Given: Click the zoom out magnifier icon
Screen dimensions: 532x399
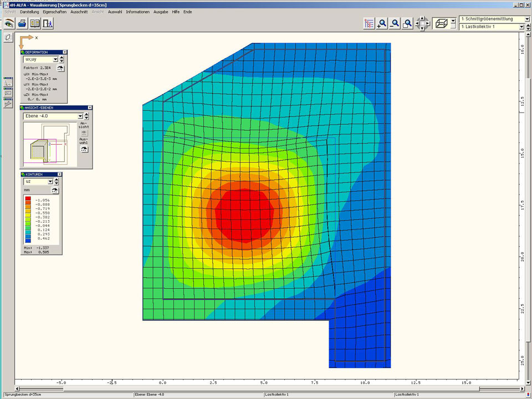Looking at the screenshot, I should (x=395, y=23).
